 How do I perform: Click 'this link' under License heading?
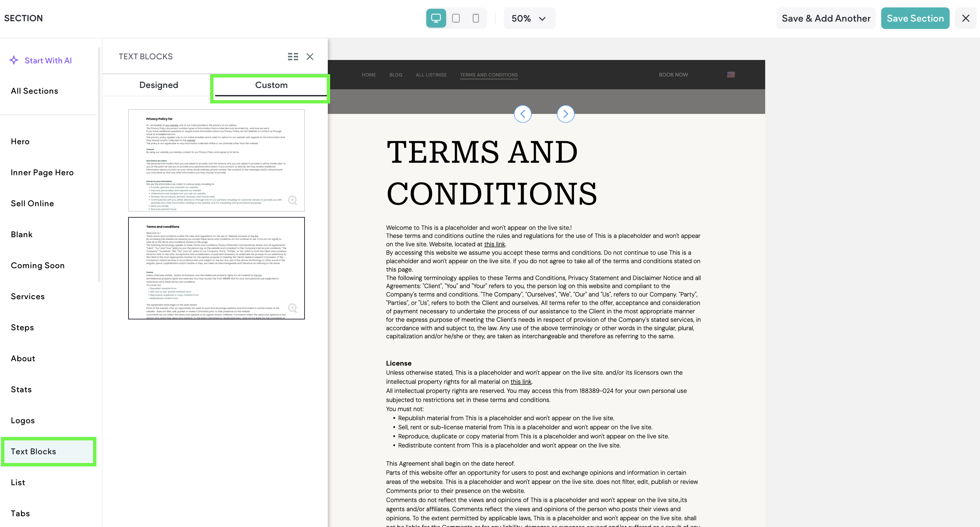521,382
